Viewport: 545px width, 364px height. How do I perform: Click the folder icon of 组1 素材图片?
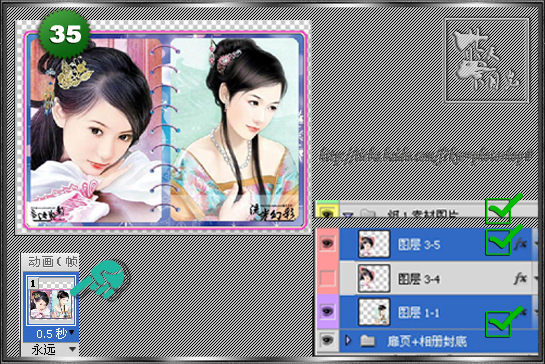pos(368,213)
